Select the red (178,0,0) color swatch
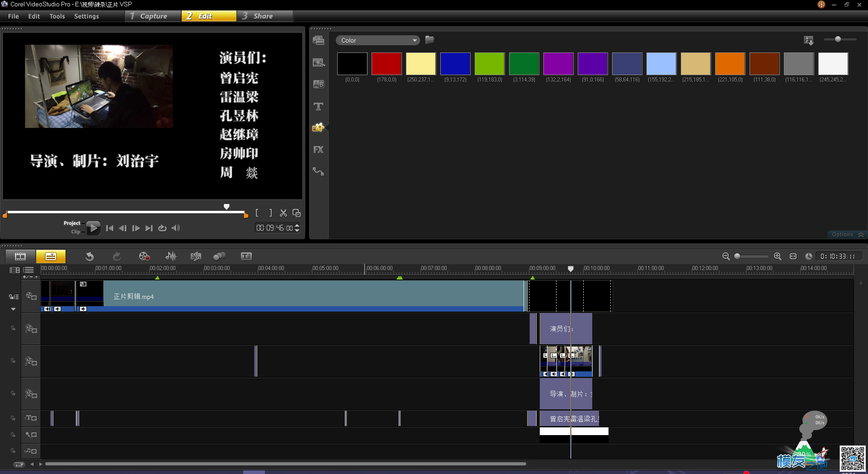This screenshot has height=474, width=868. point(387,64)
